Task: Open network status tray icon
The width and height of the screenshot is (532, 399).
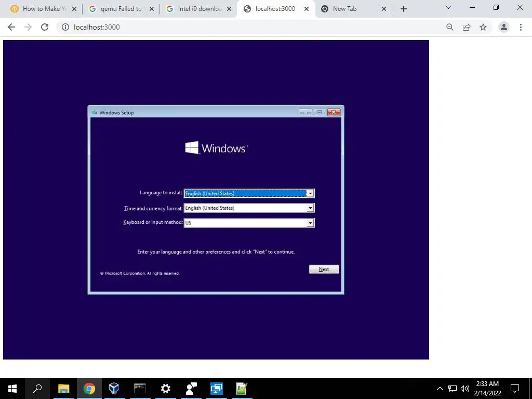Action: [453, 389]
